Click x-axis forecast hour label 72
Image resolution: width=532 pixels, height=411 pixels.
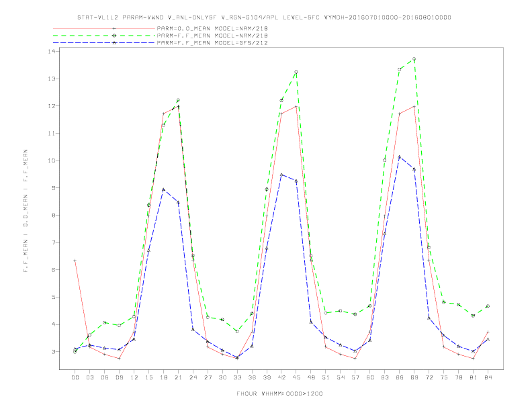point(429,377)
